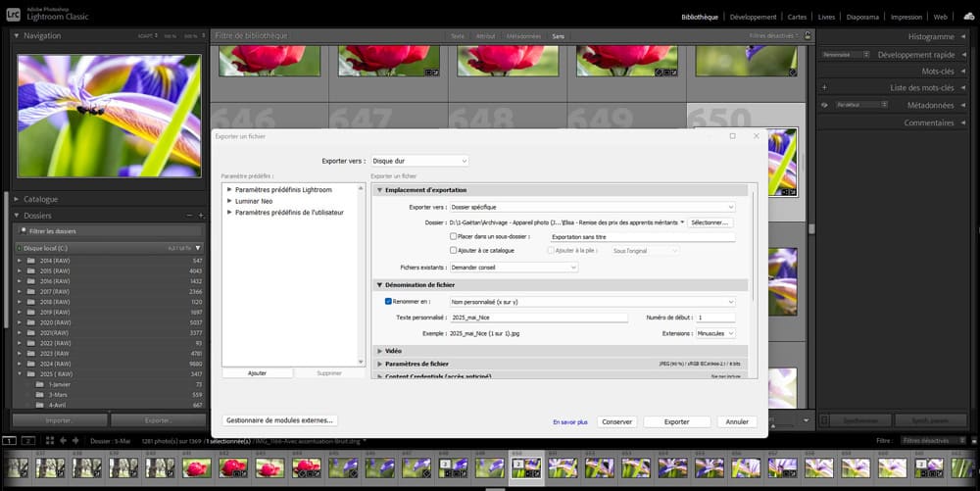Switch to the Développement module
Viewport: 980px width, 491px height.
coord(753,17)
